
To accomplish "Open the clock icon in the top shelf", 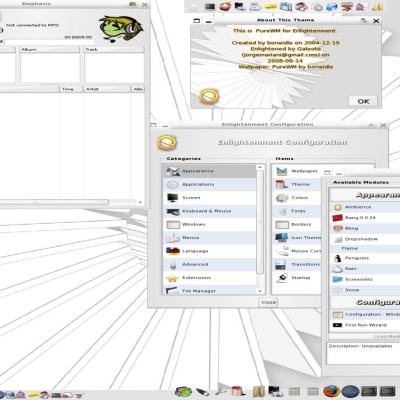I will (x=318, y=7).
